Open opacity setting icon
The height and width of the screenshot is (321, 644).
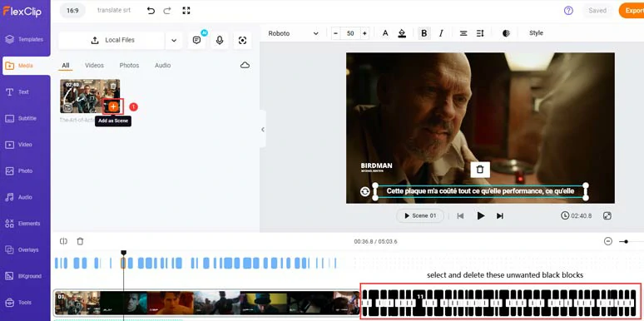click(x=506, y=33)
